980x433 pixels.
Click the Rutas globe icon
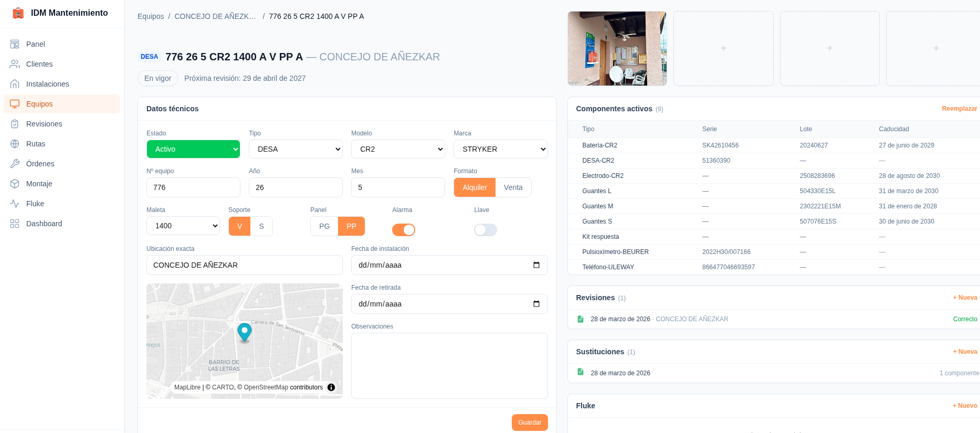pos(15,144)
